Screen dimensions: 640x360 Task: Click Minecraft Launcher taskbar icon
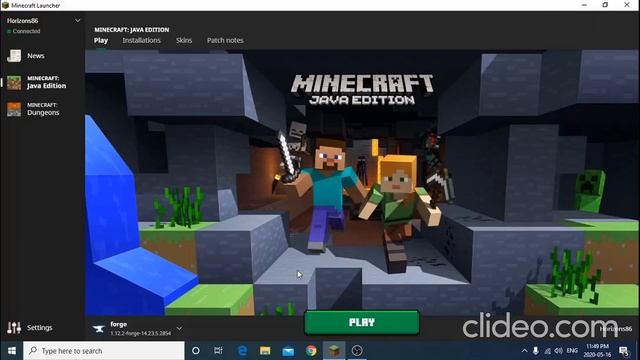click(334, 351)
